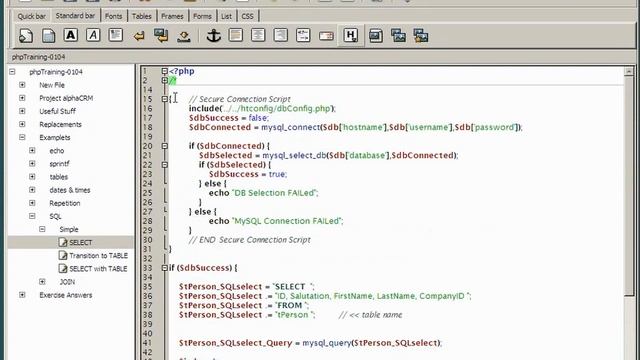The height and width of the screenshot is (360, 640).
Task: Collapse the Examplets node
Action: click(22, 137)
